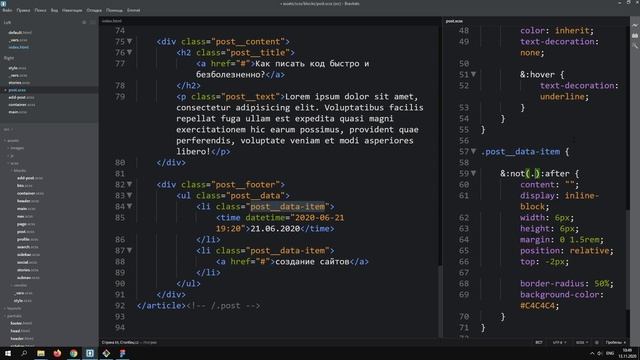Open the spaces indentation setting in status bar
The width and height of the screenshot is (640, 360).
(616, 342)
